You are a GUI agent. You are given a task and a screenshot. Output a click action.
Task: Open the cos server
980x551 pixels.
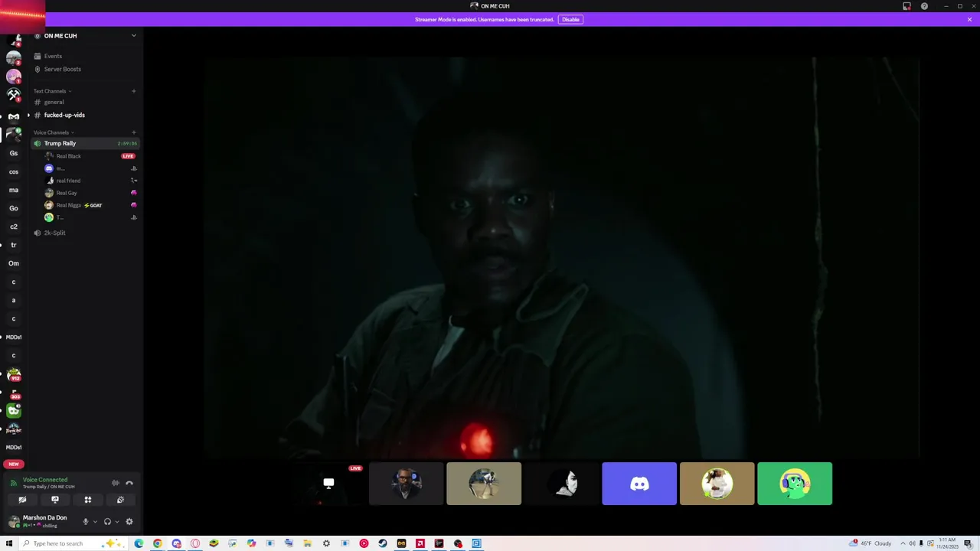click(14, 171)
